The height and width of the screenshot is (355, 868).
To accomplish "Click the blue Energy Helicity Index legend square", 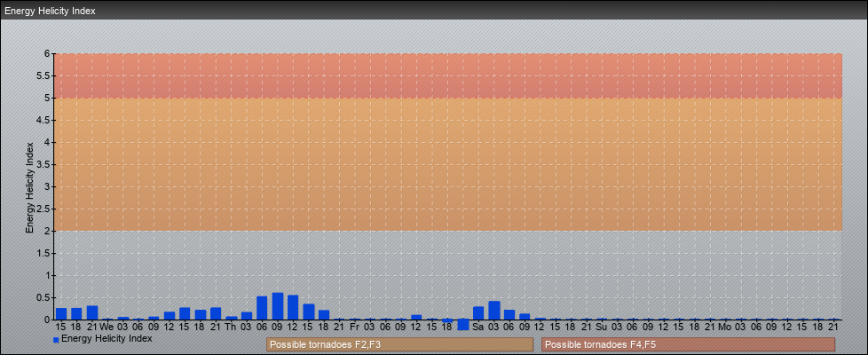I will click(x=56, y=340).
